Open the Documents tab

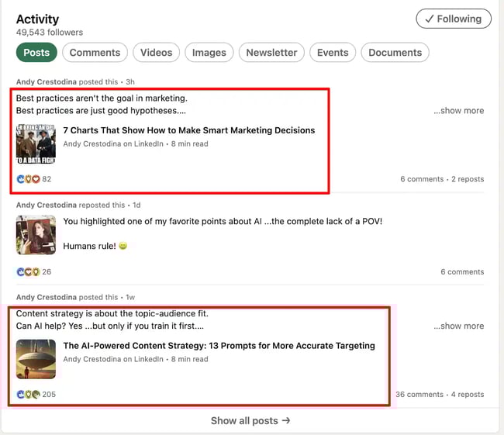point(395,53)
